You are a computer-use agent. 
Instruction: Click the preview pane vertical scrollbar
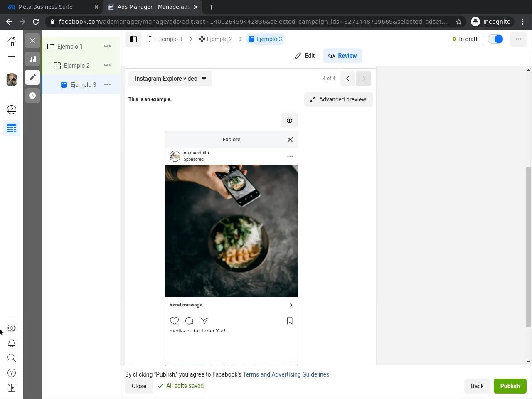click(x=529, y=247)
